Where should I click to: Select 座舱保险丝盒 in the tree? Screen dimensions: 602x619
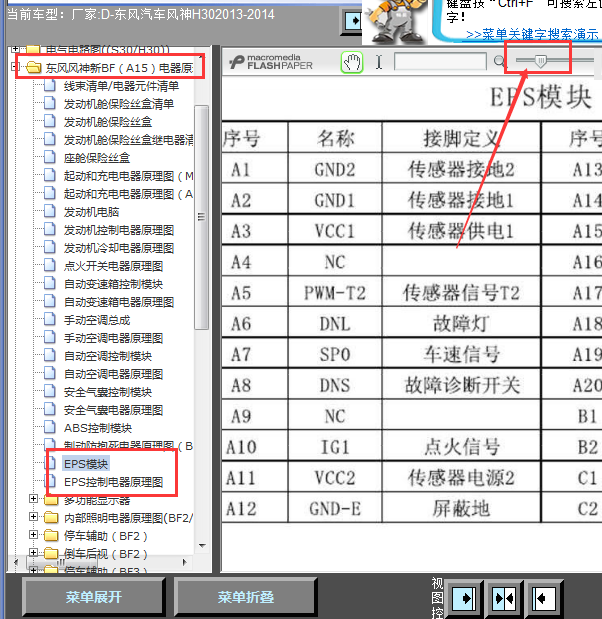[x=97, y=158]
